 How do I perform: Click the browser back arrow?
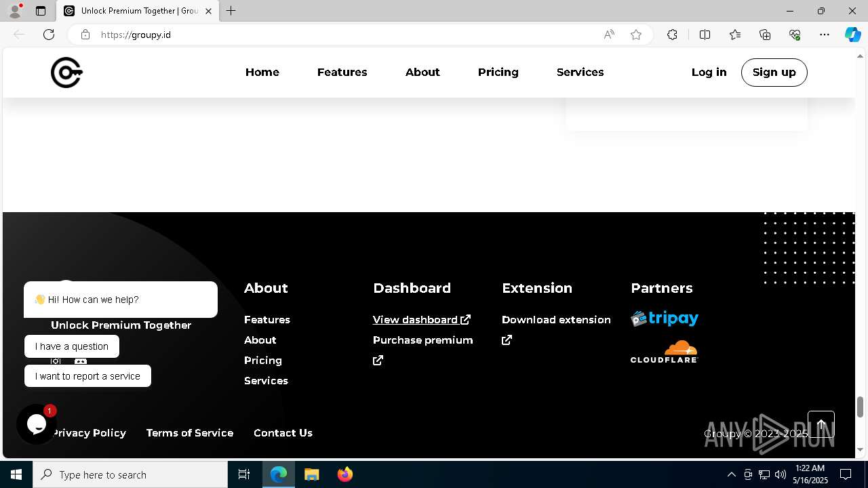click(x=19, y=35)
